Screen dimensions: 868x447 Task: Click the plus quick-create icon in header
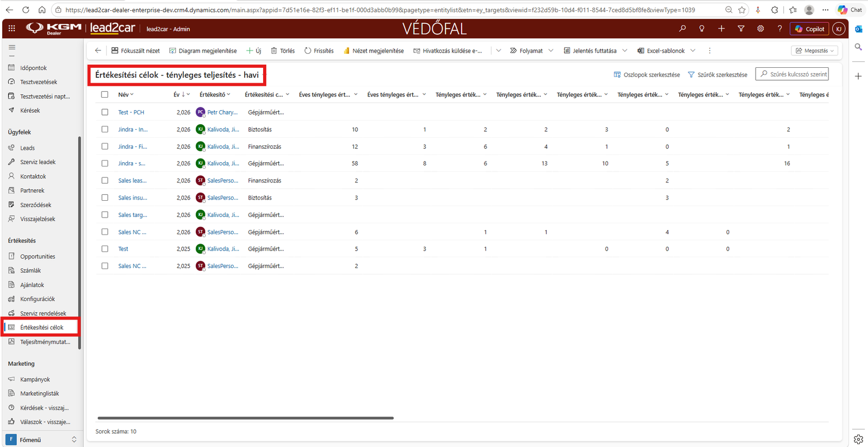(722, 29)
